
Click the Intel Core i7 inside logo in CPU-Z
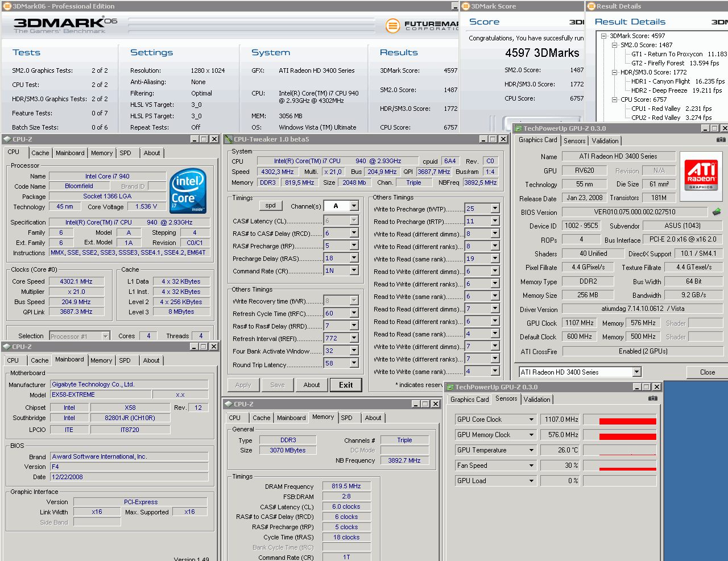coord(188,191)
